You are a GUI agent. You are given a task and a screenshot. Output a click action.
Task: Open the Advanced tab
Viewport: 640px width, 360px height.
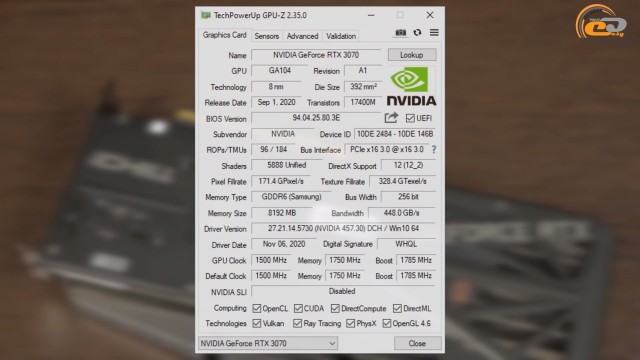[302, 36]
